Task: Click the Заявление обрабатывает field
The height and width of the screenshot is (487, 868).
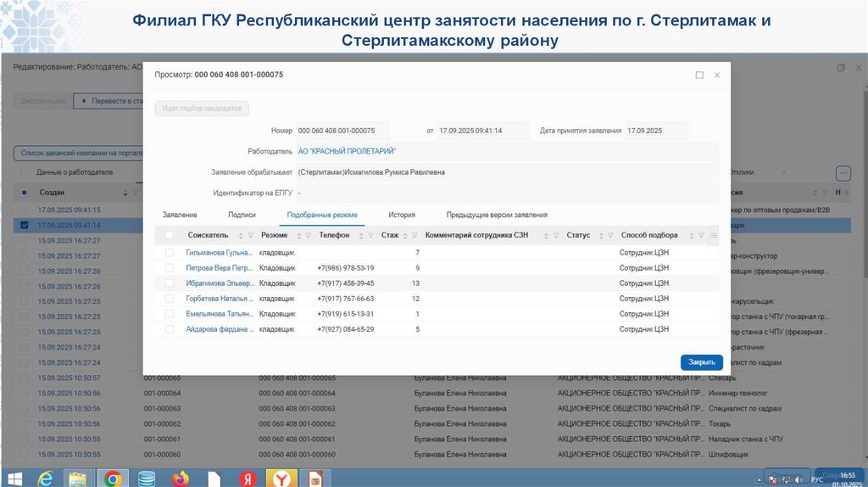Action: tap(507, 172)
